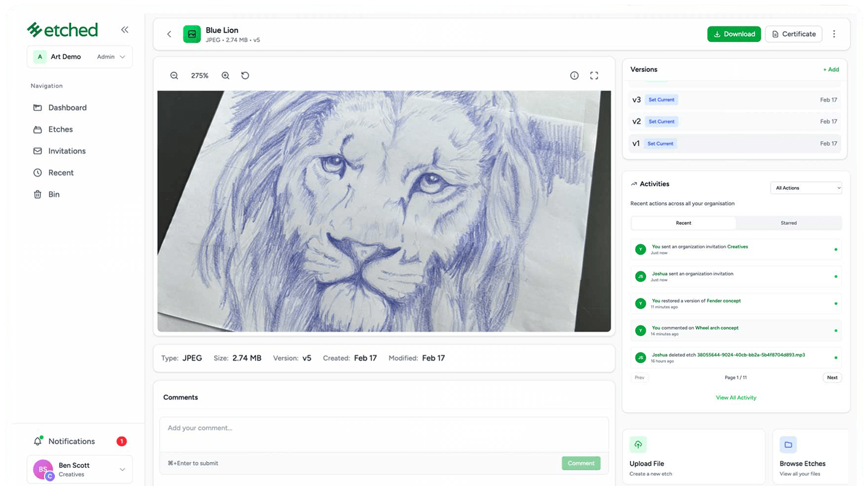This screenshot has height=486, width=868.
Task: Open the View All Activity link
Action: (736, 398)
